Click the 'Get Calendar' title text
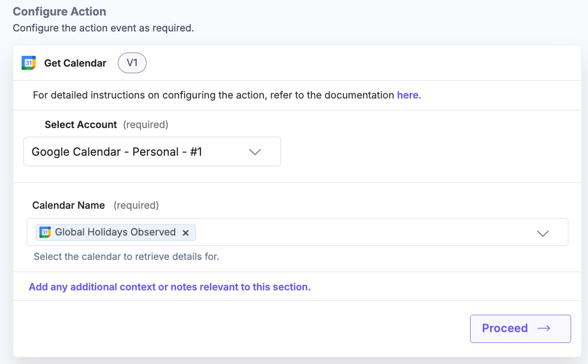Screen dimensions: 588x364 [x=75, y=63]
